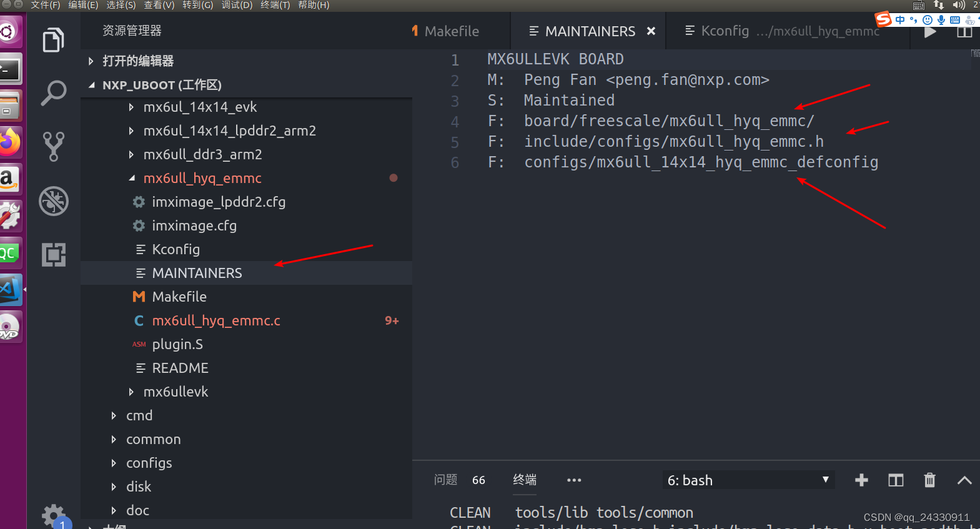Open the Search view in activity bar
The height and width of the screenshot is (529, 980).
tap(54, 93)
